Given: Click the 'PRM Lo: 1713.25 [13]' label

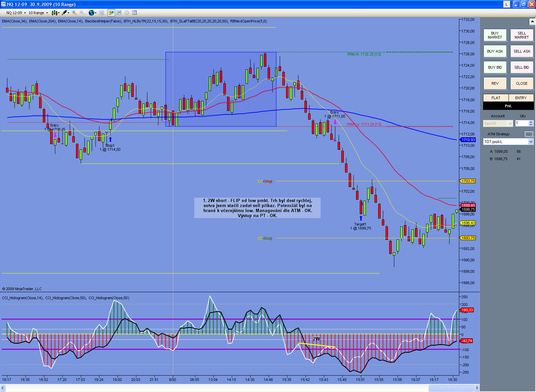Looking at the screenshot, I should pyautogui.click(x=364, y=125).
